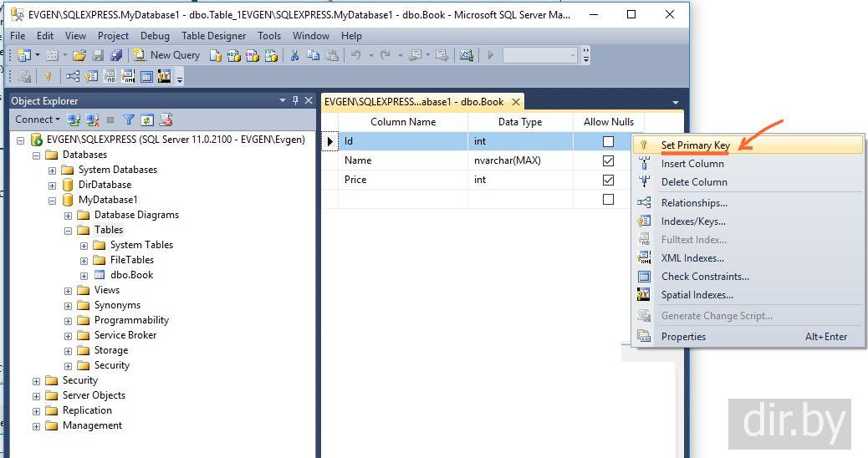Image resolution: width=868 pixels, height=458 pixels.
Task: Click the Undo arrow icon
Action: (x=356, y=55)
